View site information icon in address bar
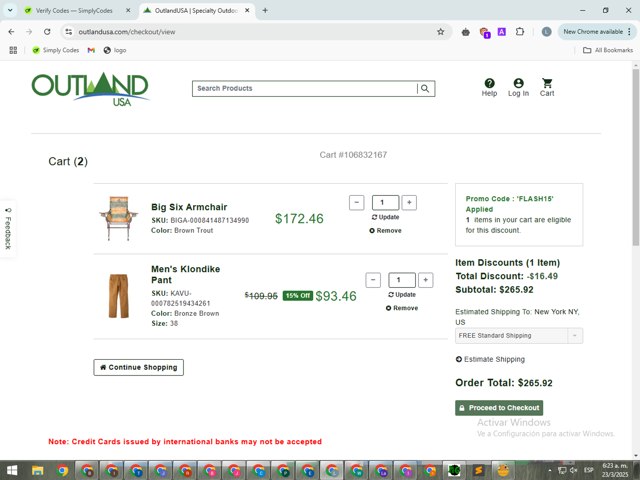This screenshot has width=640, height=480. (x=69, y=32)
